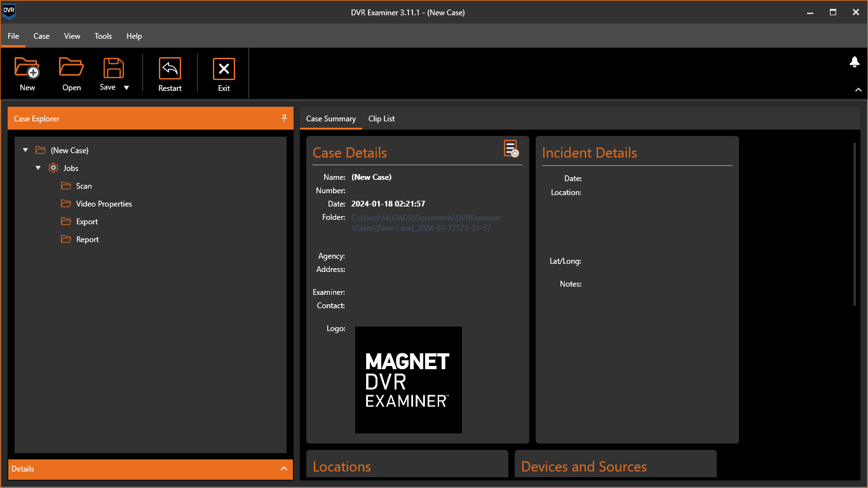Screen dimensions: 868x488
Task: Open the File menu
Action: point(13,36)
